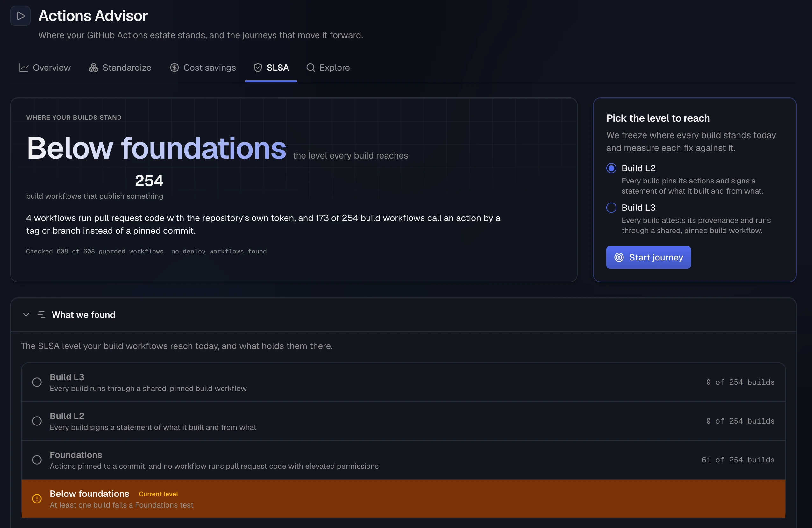Screen dimensions: 812x528
Task: Click the 0 of 254 builds count for Build L2
Action: point(740,421)
